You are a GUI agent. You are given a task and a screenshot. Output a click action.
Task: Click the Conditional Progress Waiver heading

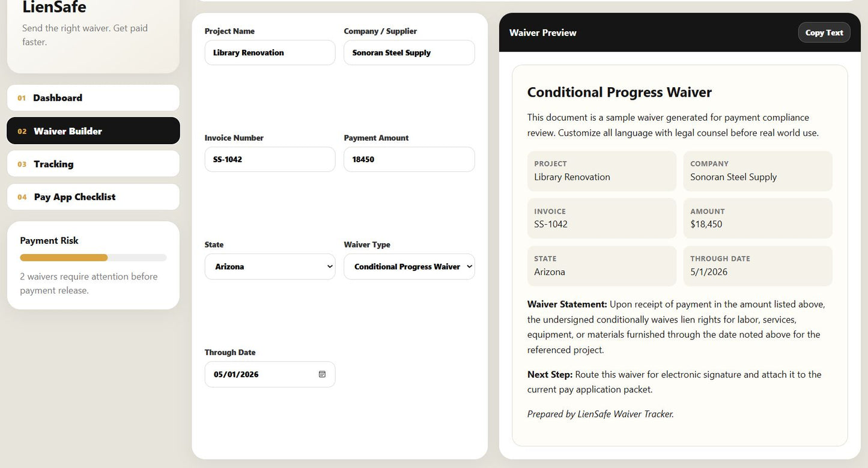pyautogui.click(x=619, y=93)
